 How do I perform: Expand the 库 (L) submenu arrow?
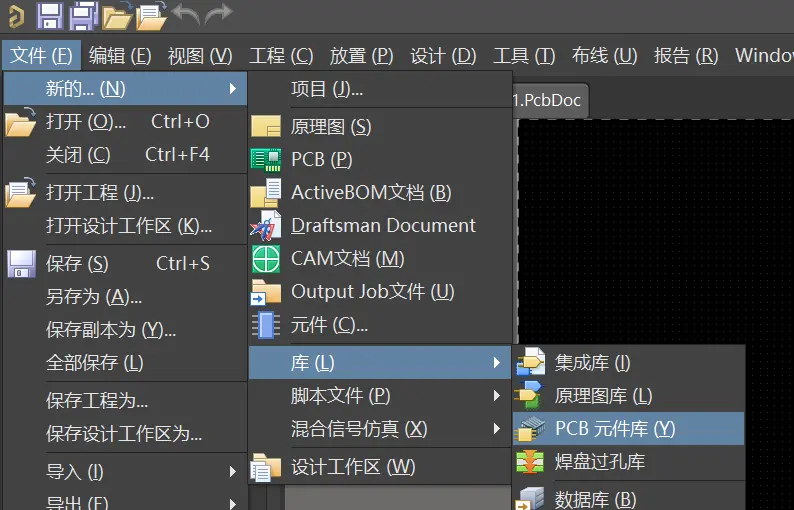pos(497,363)
